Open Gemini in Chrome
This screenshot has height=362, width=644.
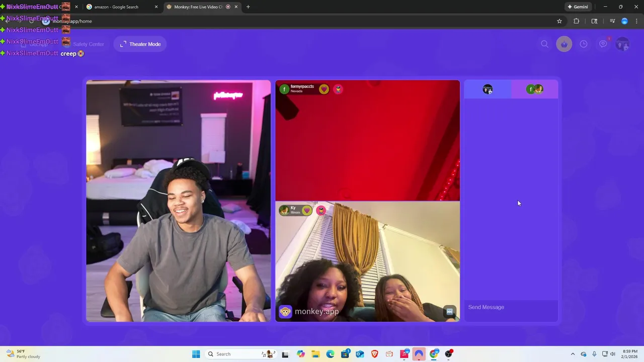[x=578, y=7]
